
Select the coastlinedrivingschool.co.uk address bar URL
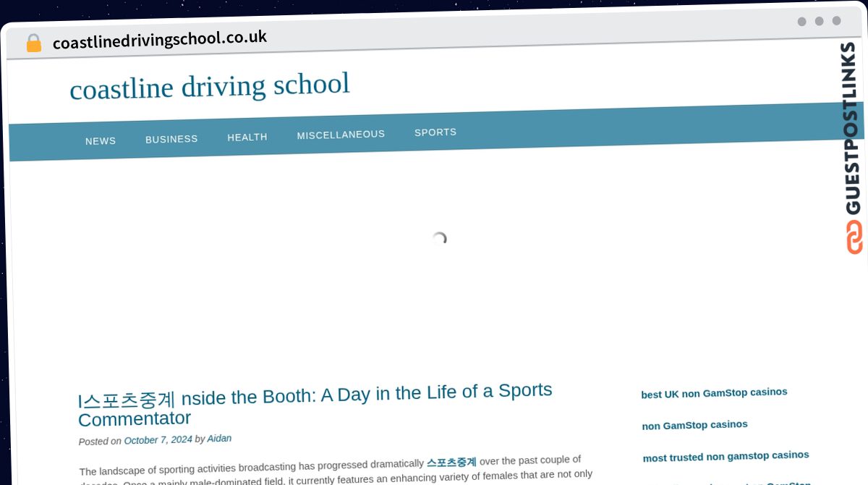[x=160, y=40]
